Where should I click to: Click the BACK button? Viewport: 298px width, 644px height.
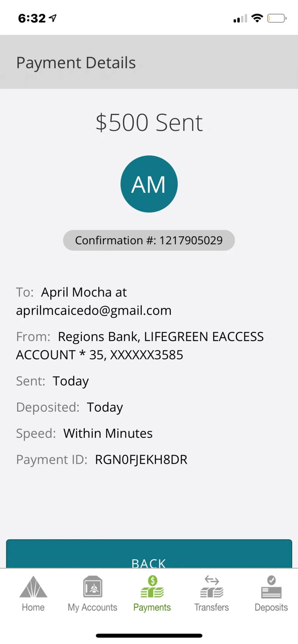coord(149,554)
